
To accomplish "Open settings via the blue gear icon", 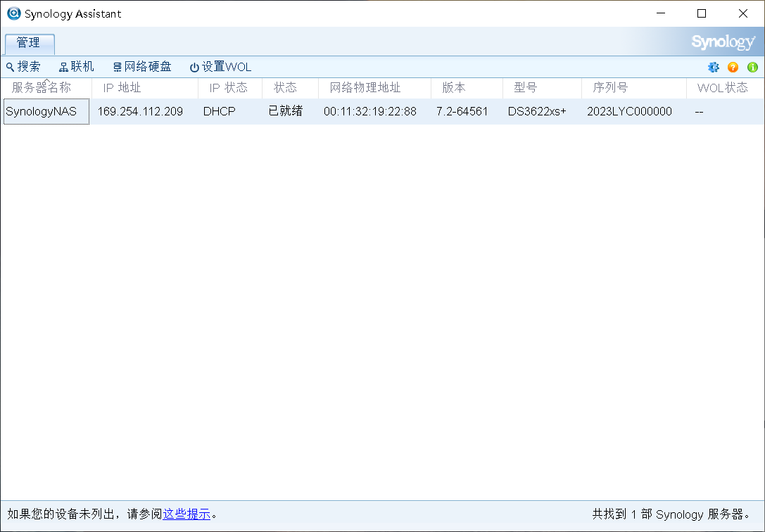I will tap(714, 68).
